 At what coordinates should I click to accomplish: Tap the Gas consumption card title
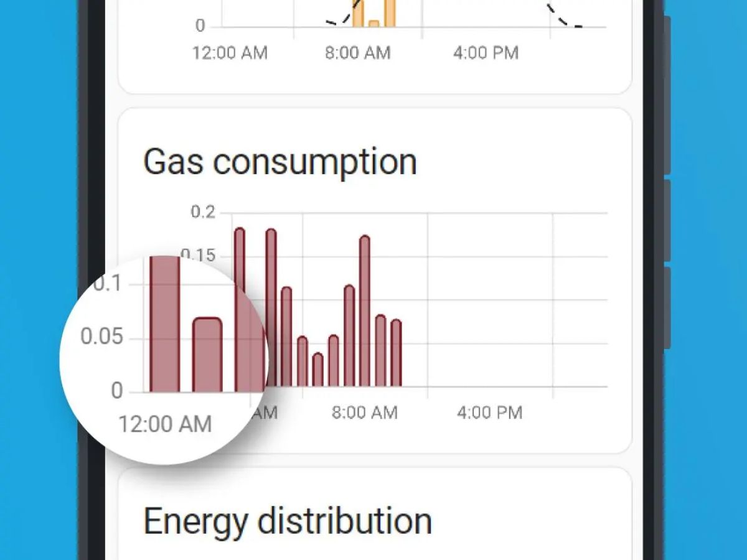click(280, 162)
